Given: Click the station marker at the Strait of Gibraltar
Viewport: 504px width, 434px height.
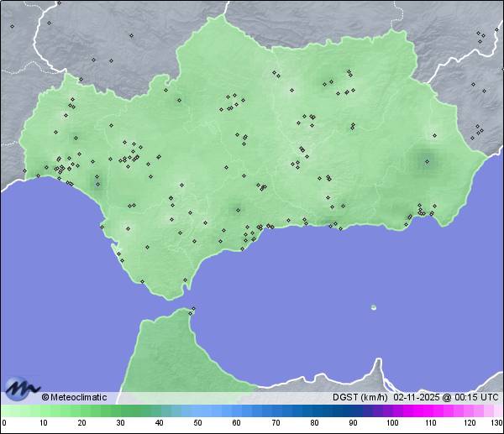Looking at the screenshot, I should pyautogui.click(x=193, y=310).
